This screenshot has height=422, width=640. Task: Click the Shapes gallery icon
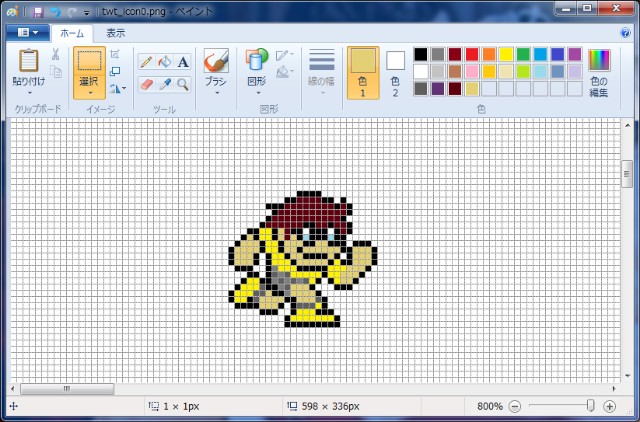click(257, 60)
